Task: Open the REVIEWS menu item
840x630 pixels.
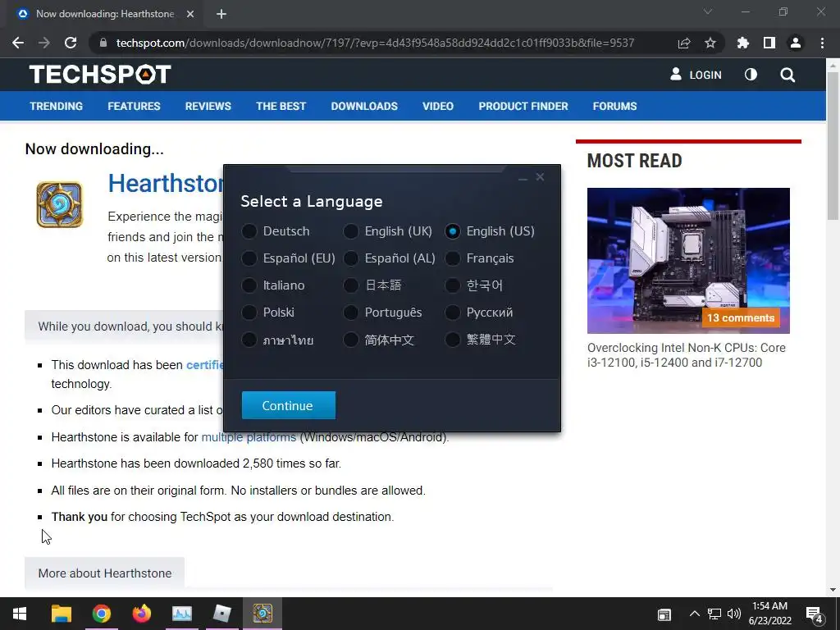Action: (x=208, y=106)
